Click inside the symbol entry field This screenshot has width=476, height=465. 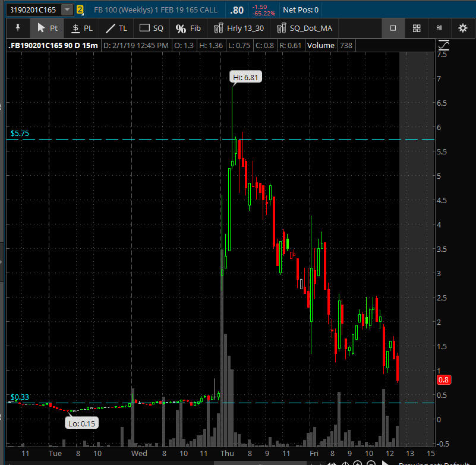pos(33,10)
